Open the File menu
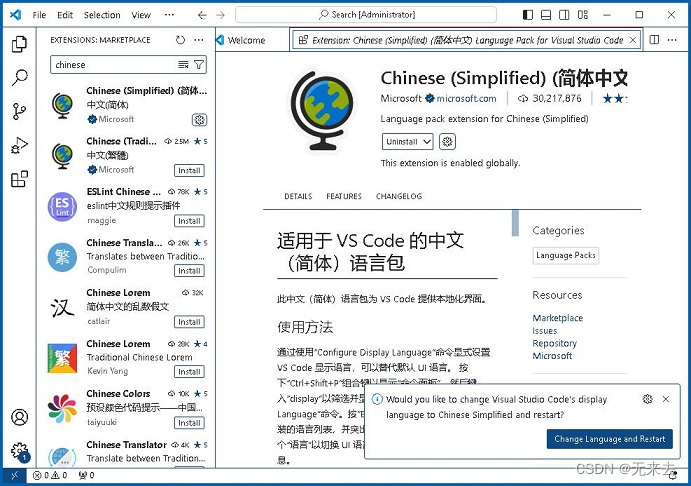 (x=39, y=15)
